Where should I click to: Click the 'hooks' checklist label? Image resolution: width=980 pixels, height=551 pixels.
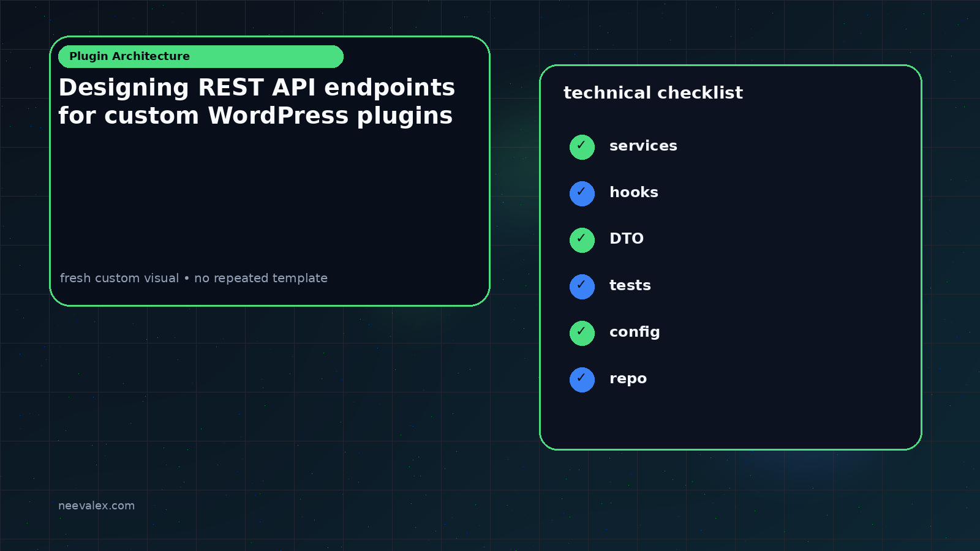634,192
